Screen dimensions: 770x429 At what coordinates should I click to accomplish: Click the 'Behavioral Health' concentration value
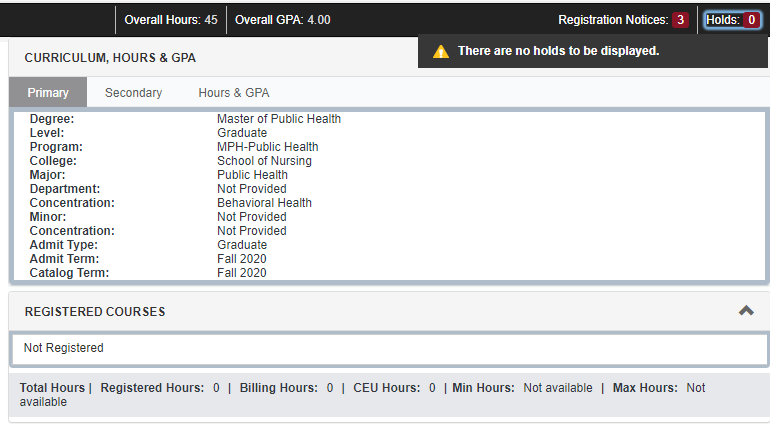[x=264, y=203]
